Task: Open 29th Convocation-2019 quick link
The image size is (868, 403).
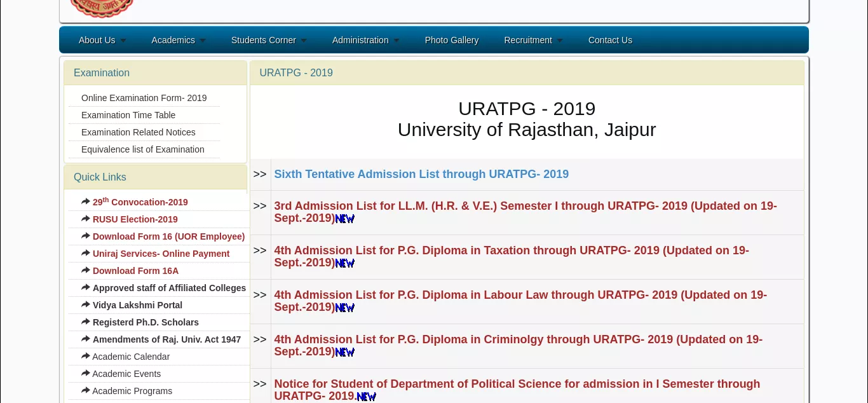Action: pyautogui.click(x=140, y=201)
